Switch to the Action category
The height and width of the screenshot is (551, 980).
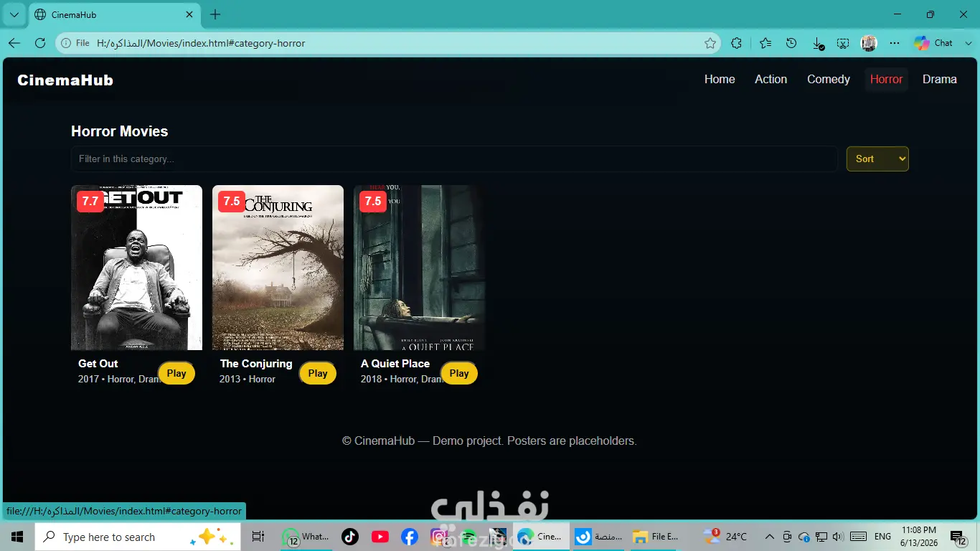click(x=771, y=80)
